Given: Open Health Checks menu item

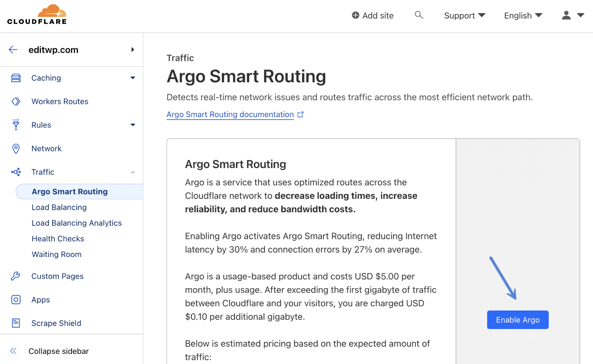Looking at the screenshot, I should click(58, 239).
